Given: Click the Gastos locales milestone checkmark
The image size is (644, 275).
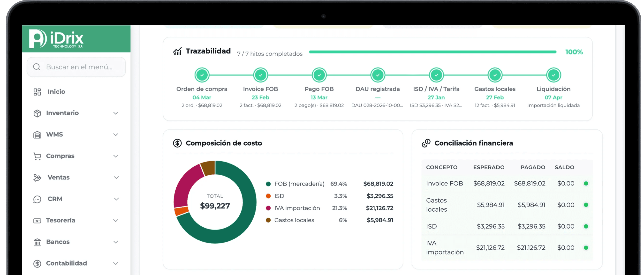Looking at the screenshot, I should point(495,75).
